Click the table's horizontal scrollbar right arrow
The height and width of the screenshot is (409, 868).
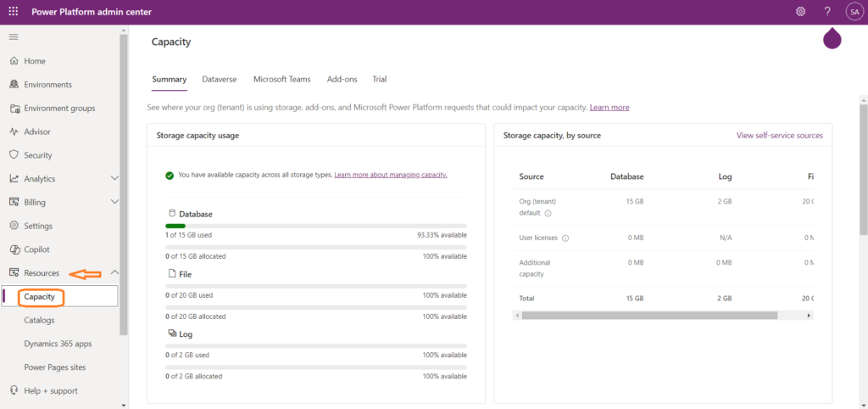tap(810, 315)
